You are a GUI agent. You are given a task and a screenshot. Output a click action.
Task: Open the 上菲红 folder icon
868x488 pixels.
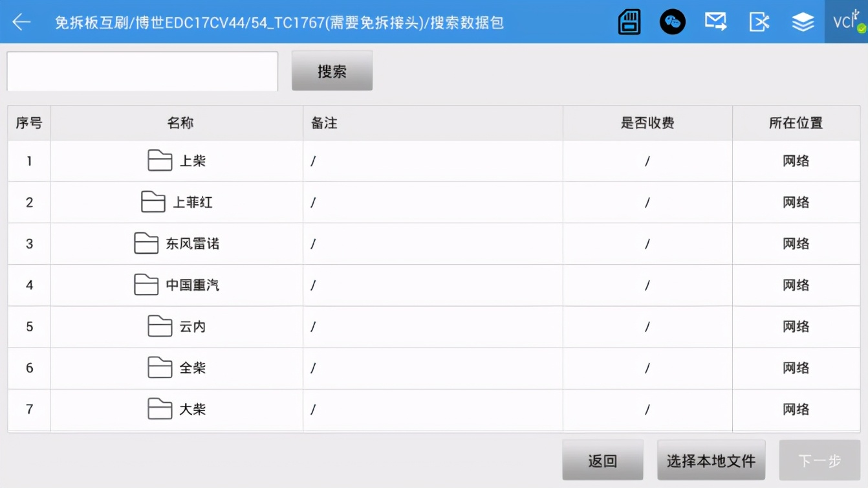coord(153,202)
